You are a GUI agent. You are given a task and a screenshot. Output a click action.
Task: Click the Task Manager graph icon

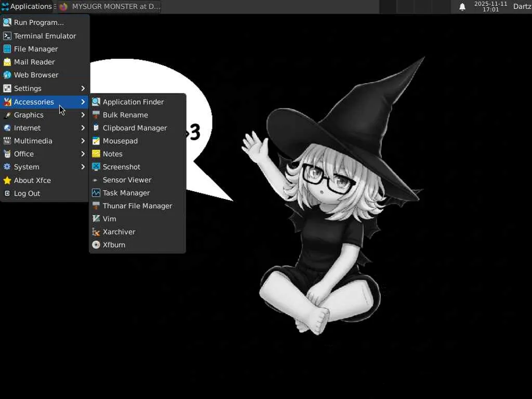click(x=96, y=193)
